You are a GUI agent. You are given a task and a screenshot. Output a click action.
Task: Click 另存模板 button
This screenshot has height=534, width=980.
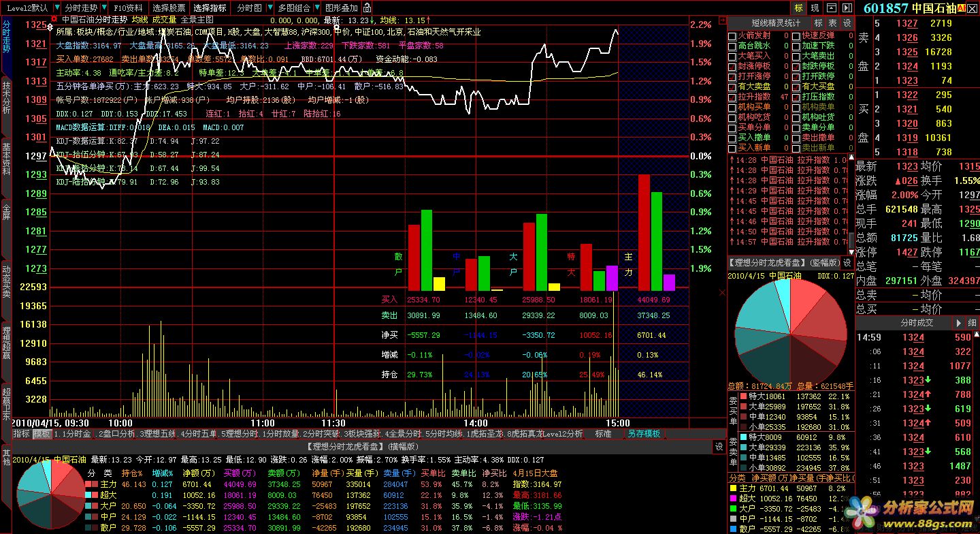644,434
